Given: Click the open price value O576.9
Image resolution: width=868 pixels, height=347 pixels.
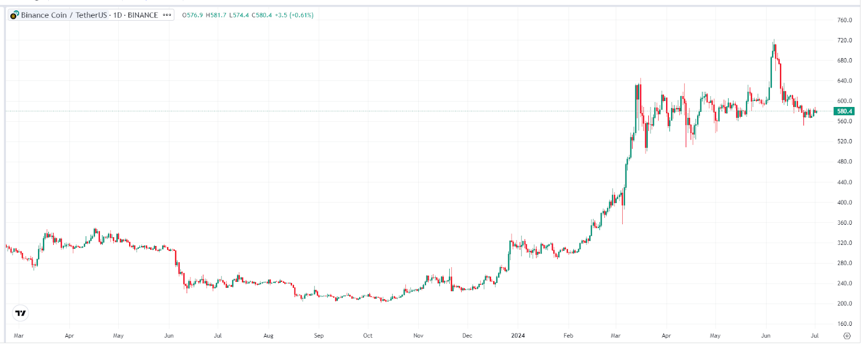Looking at the screenshot, I should tap(193, 15).
